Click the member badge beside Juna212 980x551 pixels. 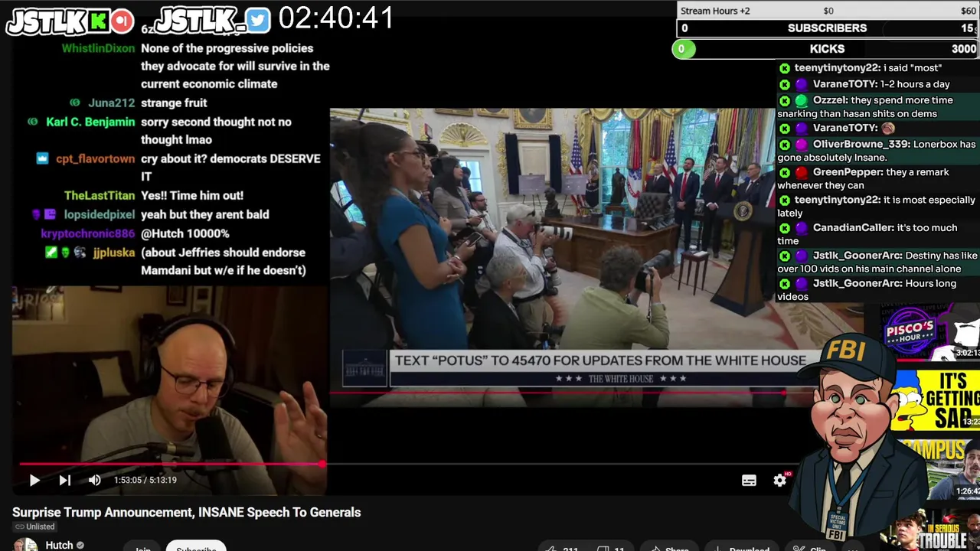[x=75, y=103]
